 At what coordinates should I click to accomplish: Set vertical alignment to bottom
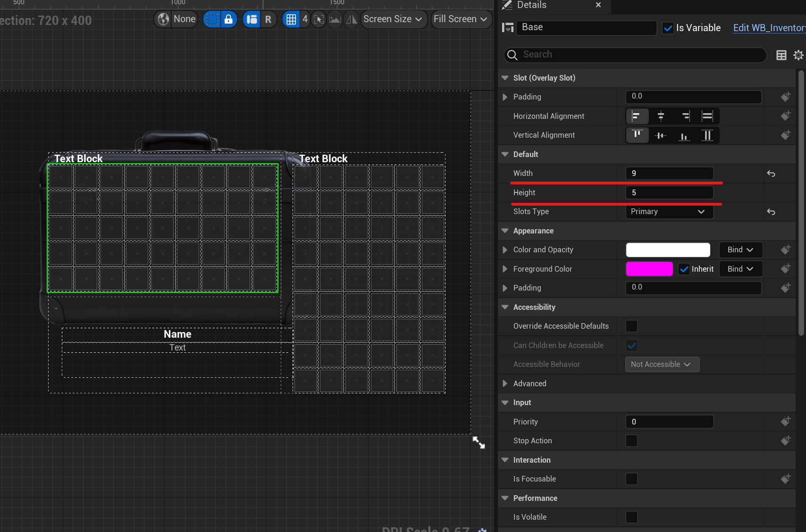click(x=684, y=135)
